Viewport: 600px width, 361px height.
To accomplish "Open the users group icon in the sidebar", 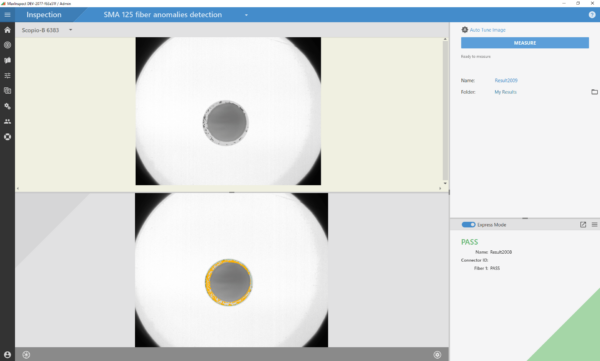I will pos(7,121).
